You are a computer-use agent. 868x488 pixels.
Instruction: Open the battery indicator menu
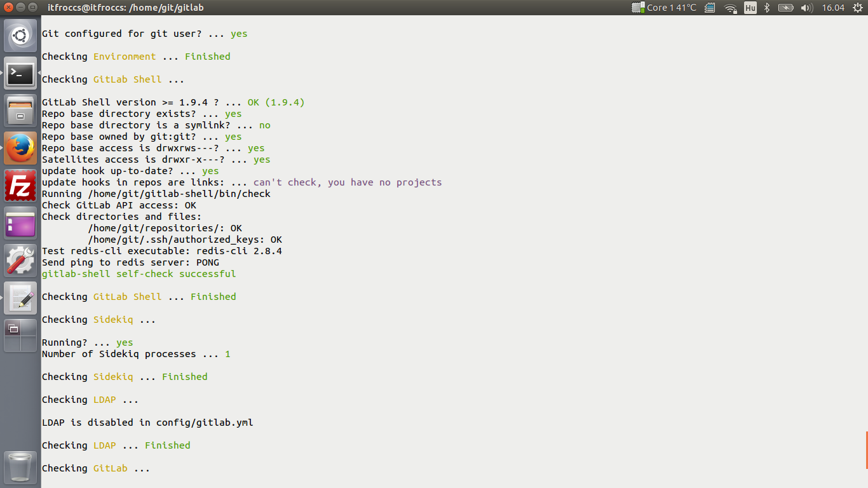(x=786, y=8)
